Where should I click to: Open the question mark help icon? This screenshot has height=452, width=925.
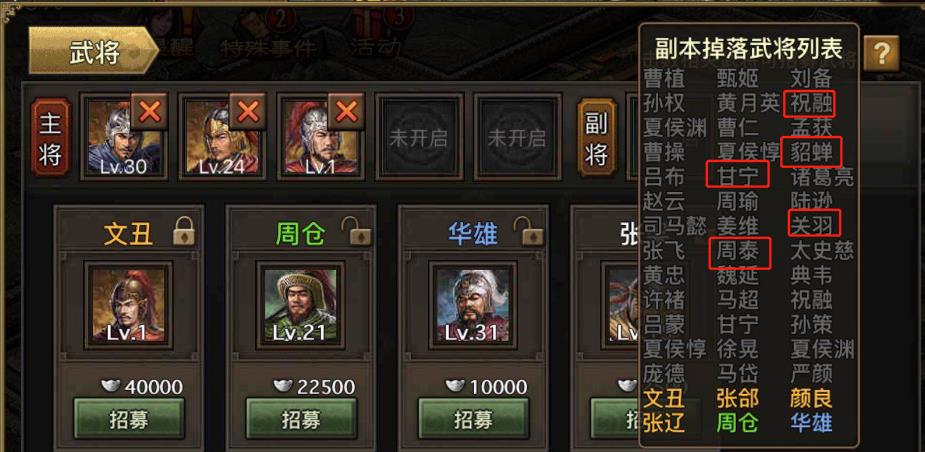pyautogui.click(x=881, y=54)
